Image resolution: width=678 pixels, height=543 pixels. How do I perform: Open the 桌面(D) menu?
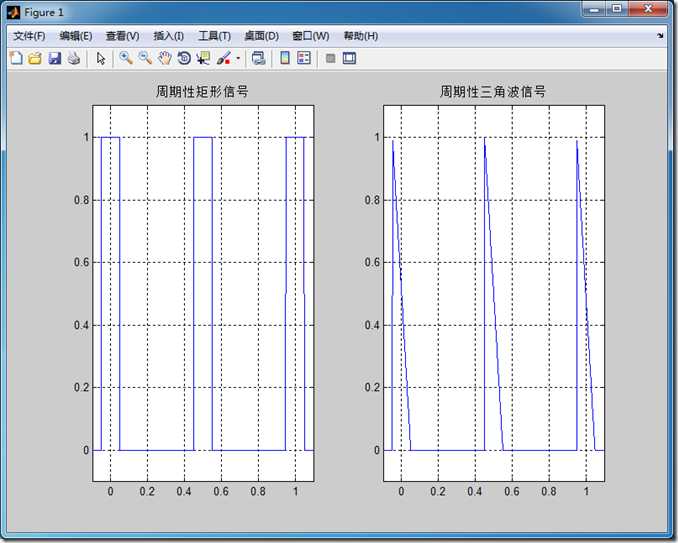[x=262, y=36]
